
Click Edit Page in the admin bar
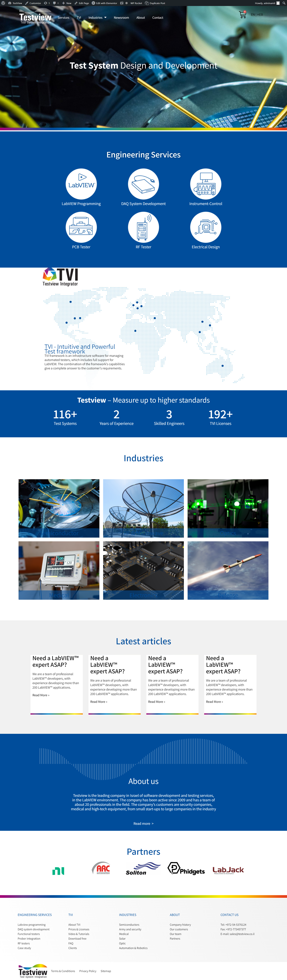click(82, 3)
